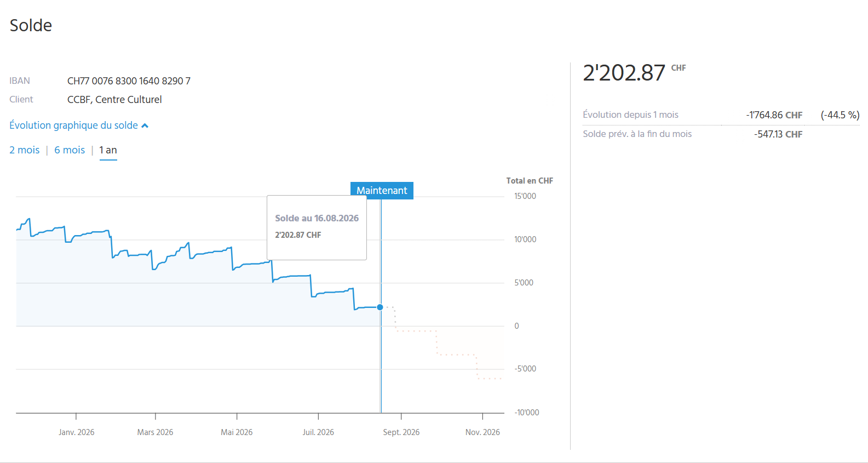
Task: Click the client name CCBF, Centre Culturel
Action: click(x=114, y=100)
